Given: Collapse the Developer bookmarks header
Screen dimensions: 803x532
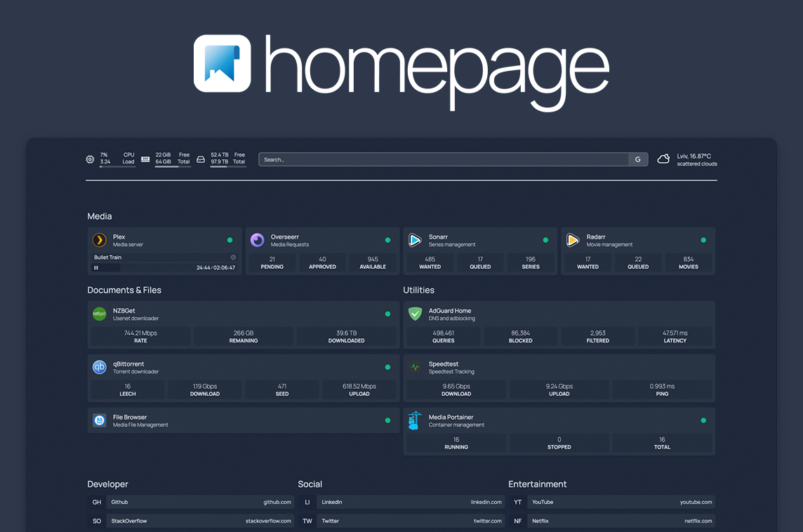Looking at the screenshot, I should 107,484.
